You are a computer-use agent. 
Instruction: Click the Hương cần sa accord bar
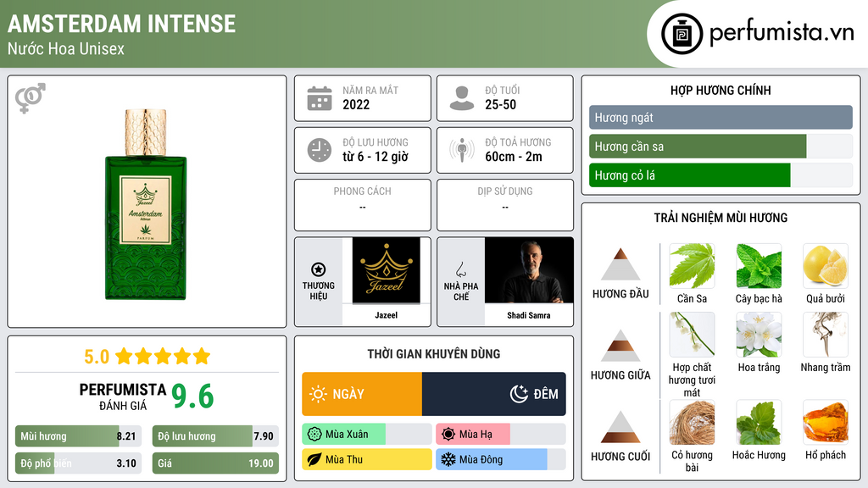click(721, 147)
